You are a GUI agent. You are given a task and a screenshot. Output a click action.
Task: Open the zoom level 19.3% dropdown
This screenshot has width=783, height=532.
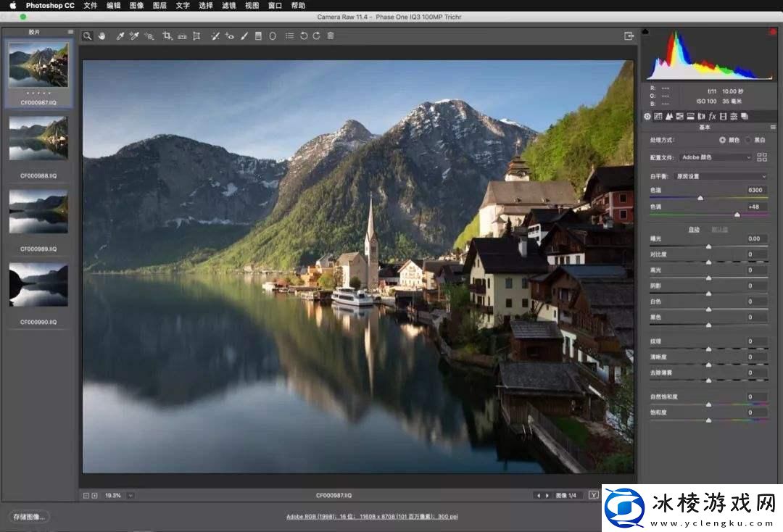pyautogui.click(x=130, y=496)
